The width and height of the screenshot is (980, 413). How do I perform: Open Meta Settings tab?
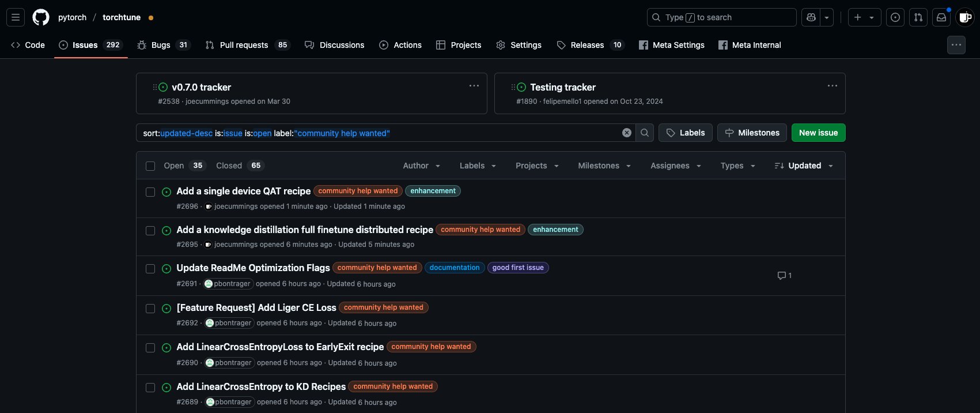click(x=672, y=45)
